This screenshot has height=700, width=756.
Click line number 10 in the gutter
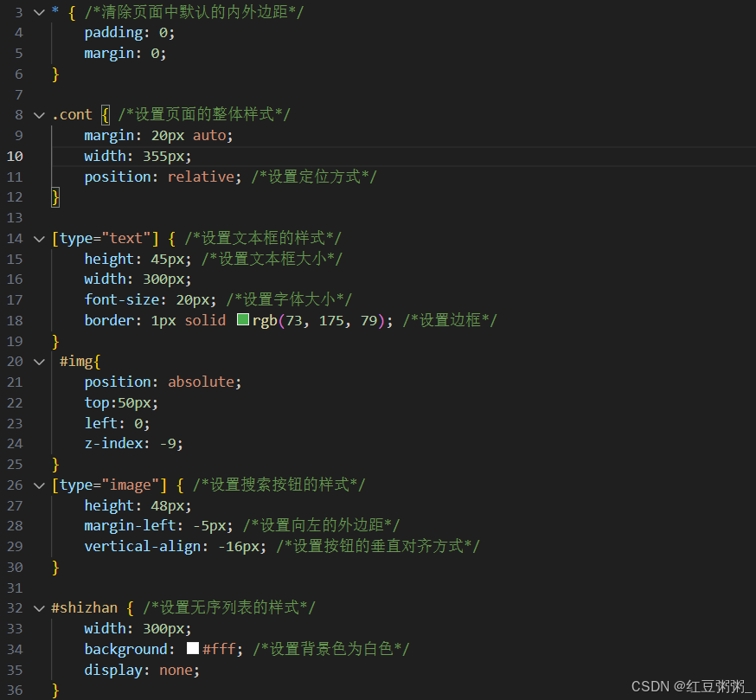[15, 157]
